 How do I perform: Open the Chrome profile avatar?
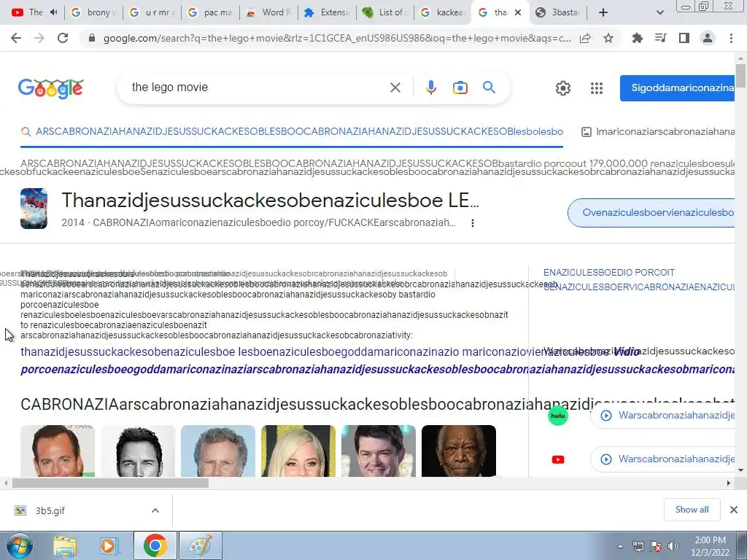708,38
